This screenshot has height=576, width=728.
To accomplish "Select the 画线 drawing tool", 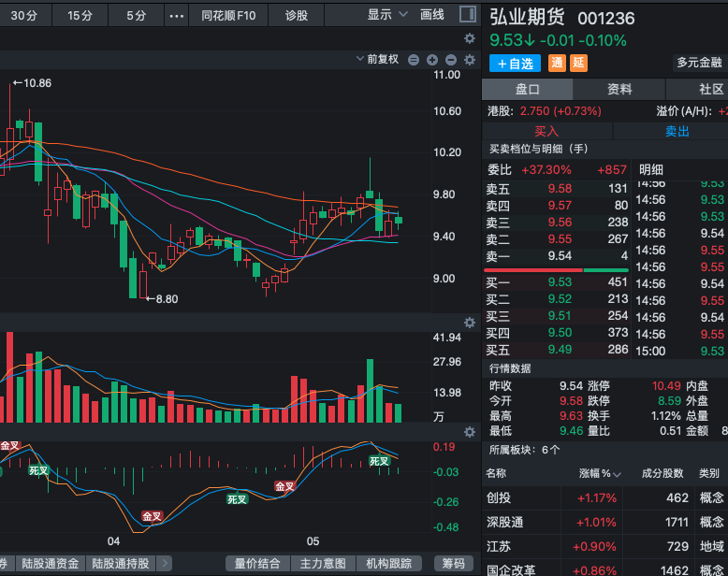I will tap(432, 15).
